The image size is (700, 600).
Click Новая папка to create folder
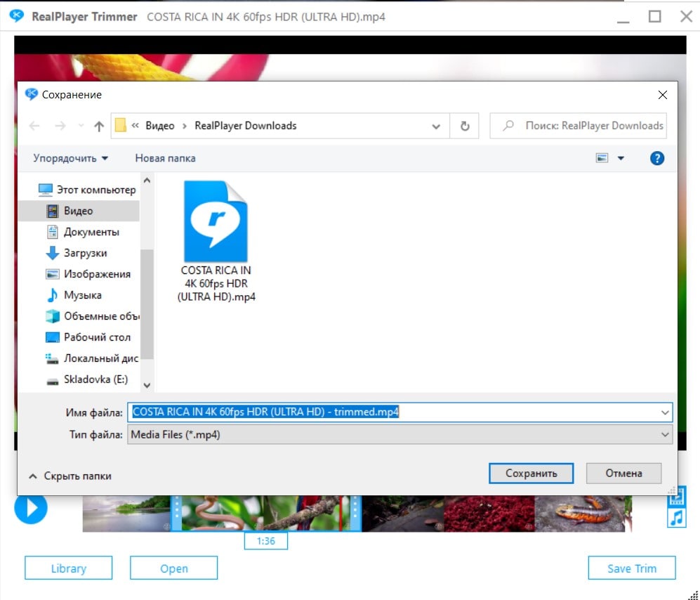click(x=165, y=158)
